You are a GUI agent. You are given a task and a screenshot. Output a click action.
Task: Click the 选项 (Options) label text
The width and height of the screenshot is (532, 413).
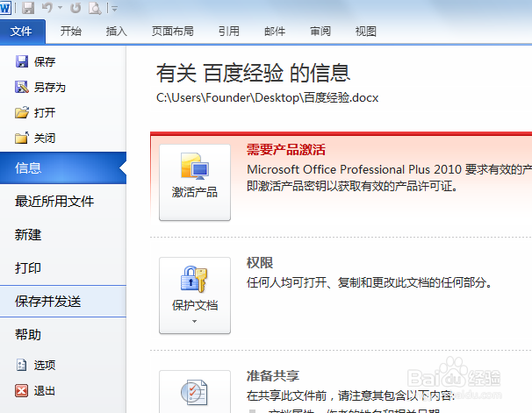click(x=45, y=366)
